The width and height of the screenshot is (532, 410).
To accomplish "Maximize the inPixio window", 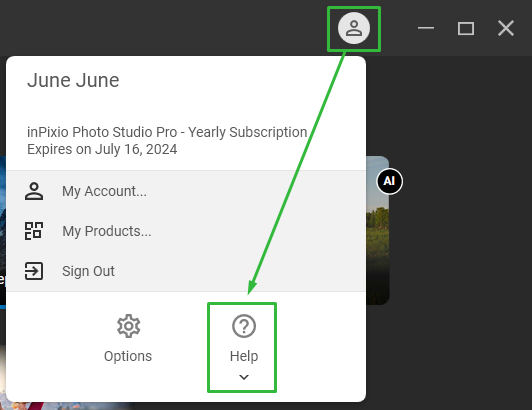I will point(466,28).
